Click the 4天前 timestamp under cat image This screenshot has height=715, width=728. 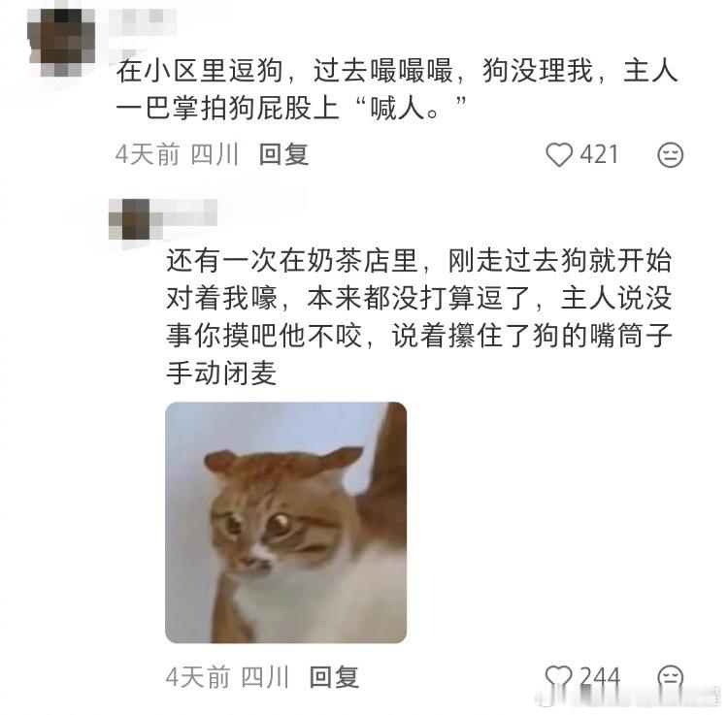pyautogui.click(x=198, y=677)
